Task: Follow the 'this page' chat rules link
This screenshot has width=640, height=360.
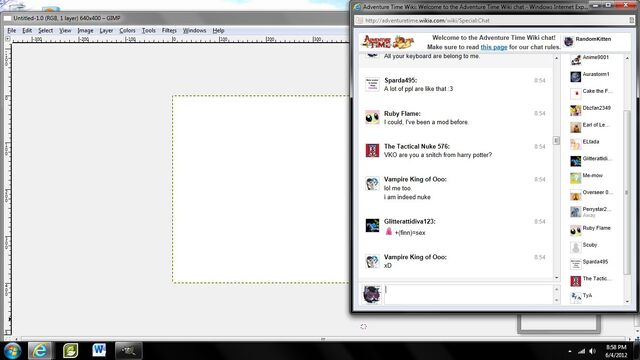Action: coord(494,47)
